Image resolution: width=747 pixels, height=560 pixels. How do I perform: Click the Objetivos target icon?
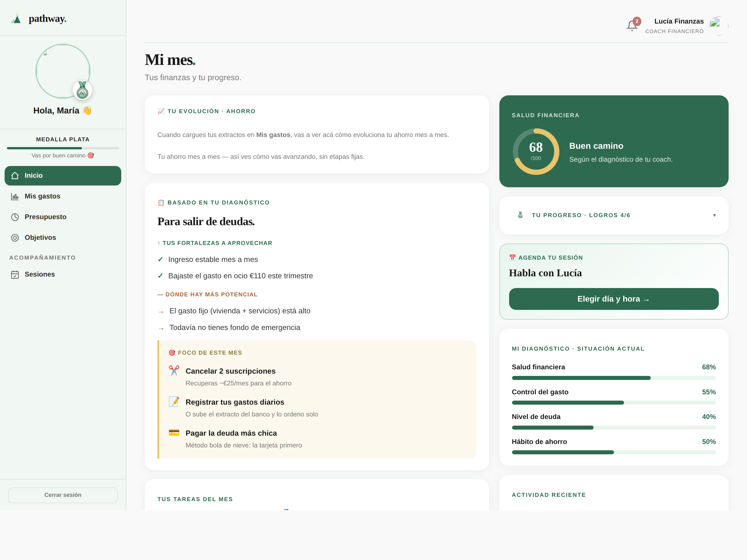15,237
